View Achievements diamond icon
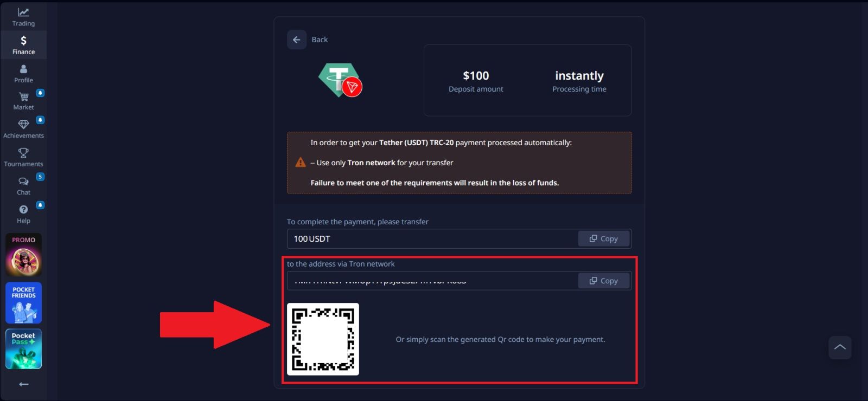This screenshot has width=868, height=401. (x=23, y=124)
